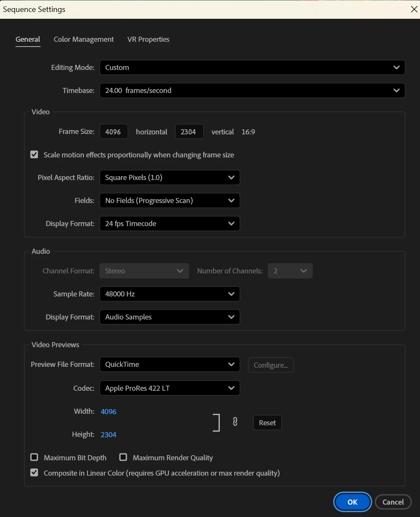
Task: Click the Cancel button
Action: click(393, 502)
